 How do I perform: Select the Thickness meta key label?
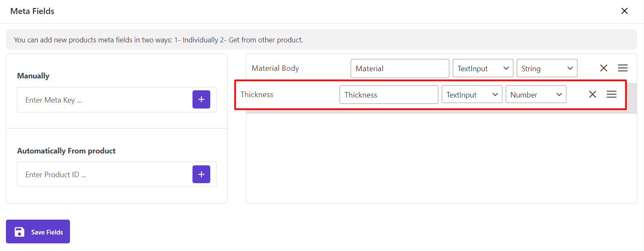coord(257,95)
